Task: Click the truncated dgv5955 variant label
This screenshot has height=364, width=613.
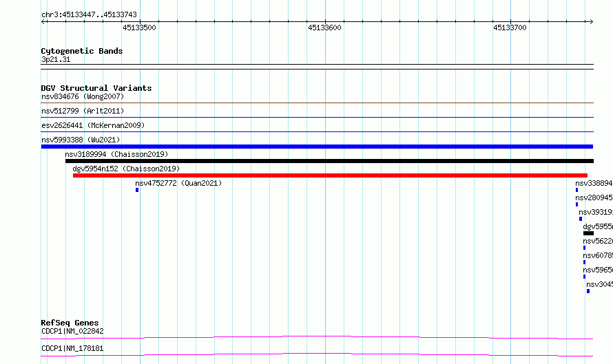Action: coord(598,226)
